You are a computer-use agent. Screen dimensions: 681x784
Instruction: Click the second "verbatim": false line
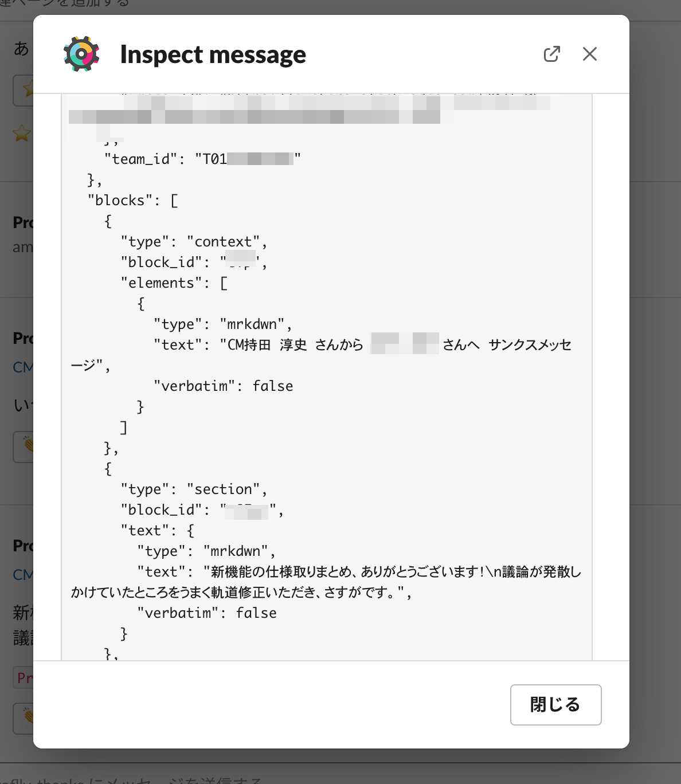(x=206, y=613)
